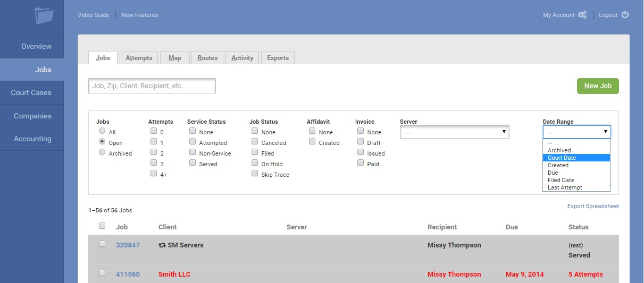
Task: Switch to the Attempts tab
Action: [139, 58]
